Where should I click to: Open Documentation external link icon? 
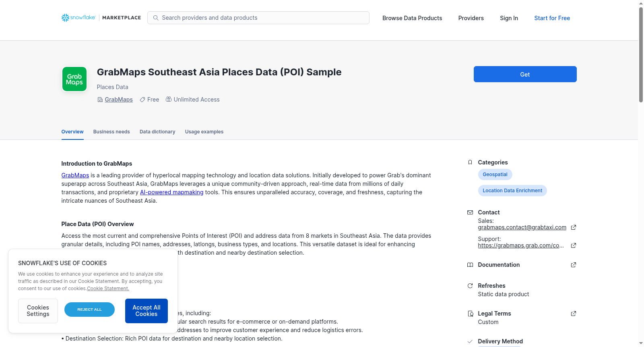click(x=574, y=265)
